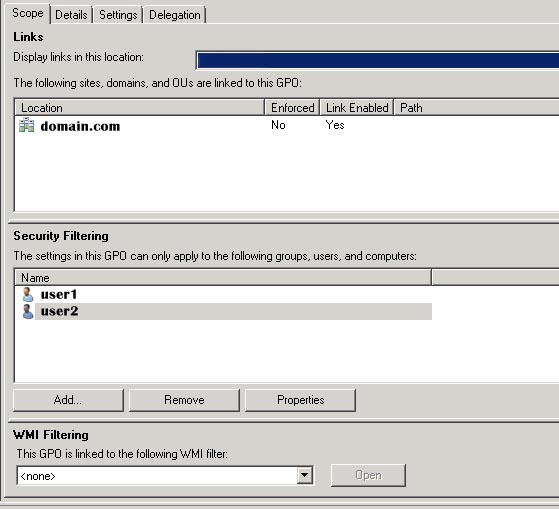Select the Scope tab

[27, 14]
